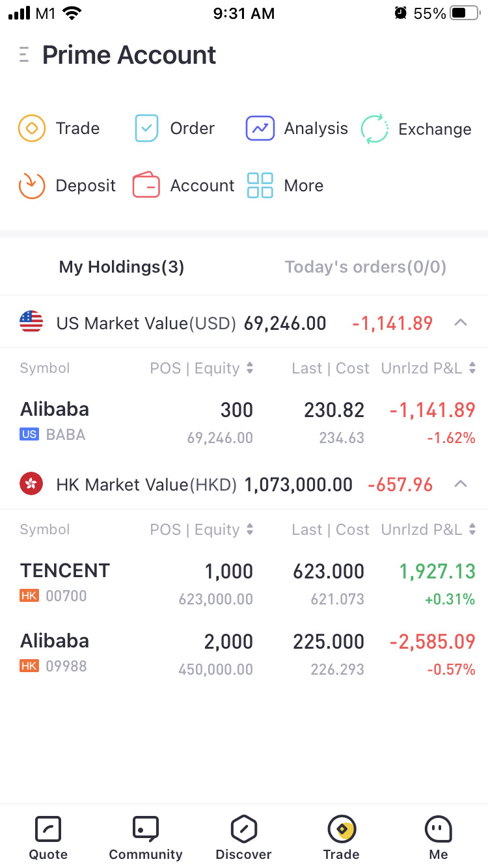Open the Community bottom navigation item
Screen dimensions: 488x868
click(x=146, y=838)
